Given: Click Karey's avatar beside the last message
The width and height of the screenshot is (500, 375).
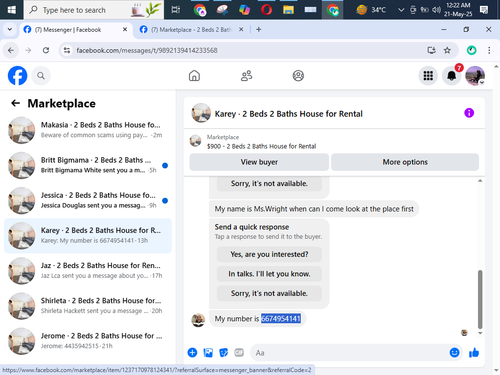Looking at the screenshot, I should [x=198, y=320].
